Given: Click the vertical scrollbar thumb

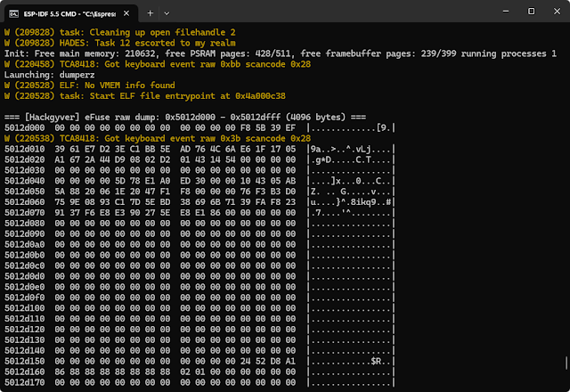Looking at the screenshot, I should (566, 362).
